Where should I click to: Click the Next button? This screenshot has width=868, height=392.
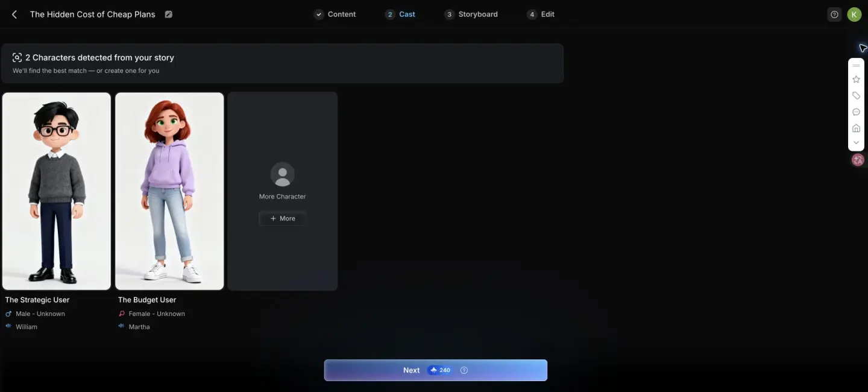coord(436,370)
